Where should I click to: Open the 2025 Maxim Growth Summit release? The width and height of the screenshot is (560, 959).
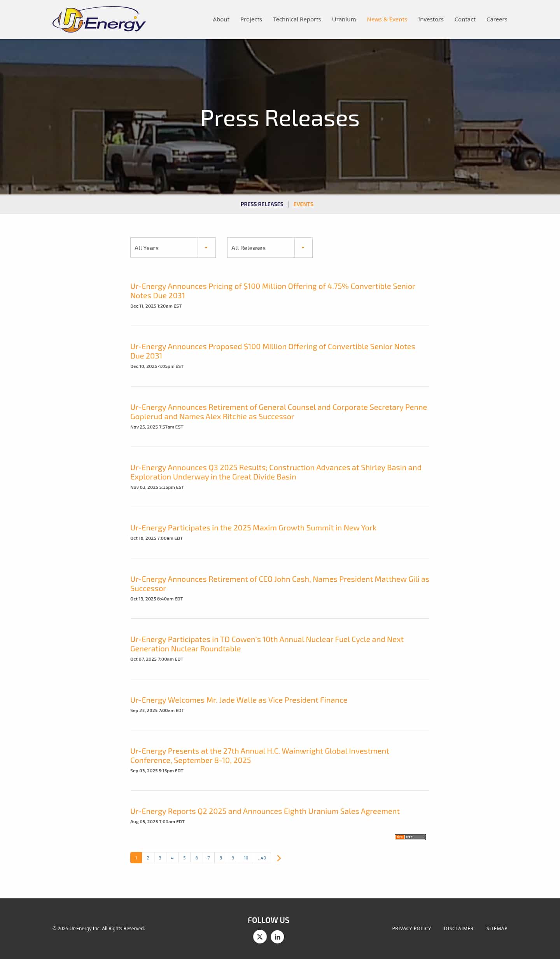(x=253, y=528)
